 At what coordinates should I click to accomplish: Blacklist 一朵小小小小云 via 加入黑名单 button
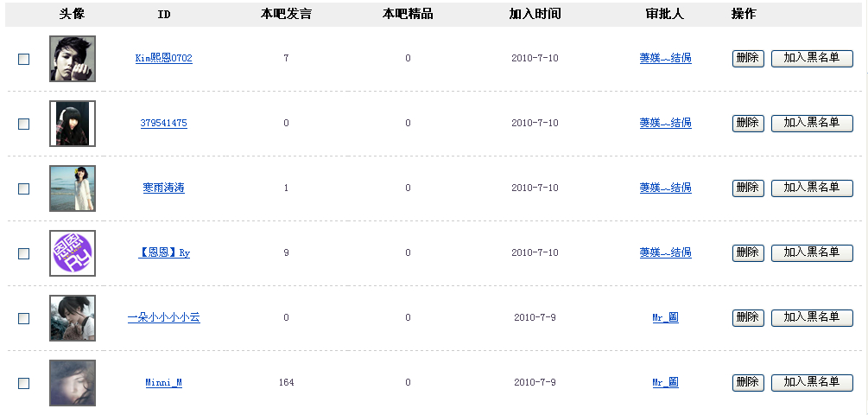811,317
